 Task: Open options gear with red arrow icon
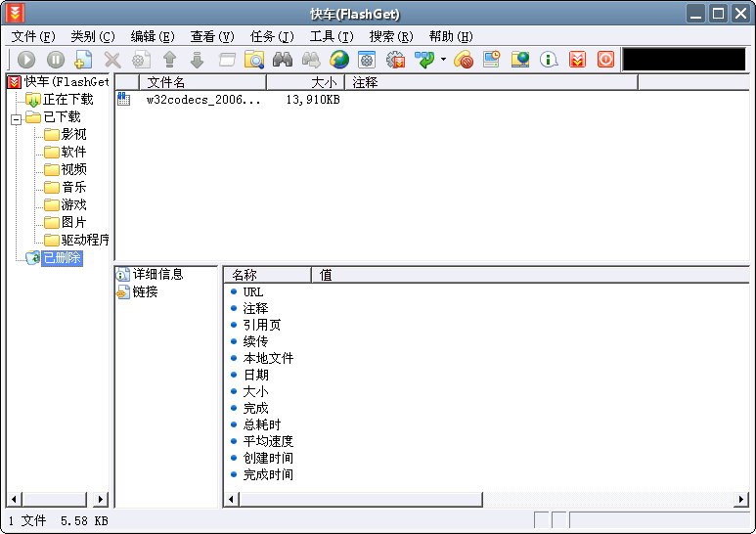(x=396, y=60)
